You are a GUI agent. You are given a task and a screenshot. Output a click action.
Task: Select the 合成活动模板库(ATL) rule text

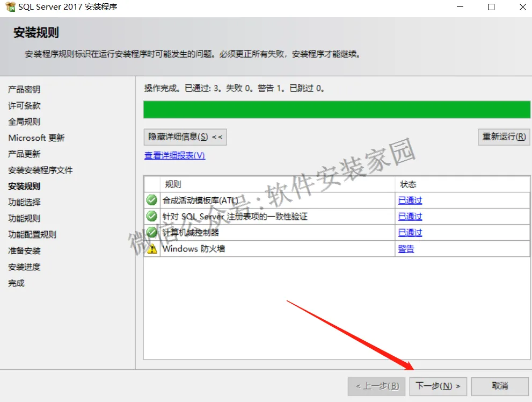pyautogui.click(x=200, y=200)
